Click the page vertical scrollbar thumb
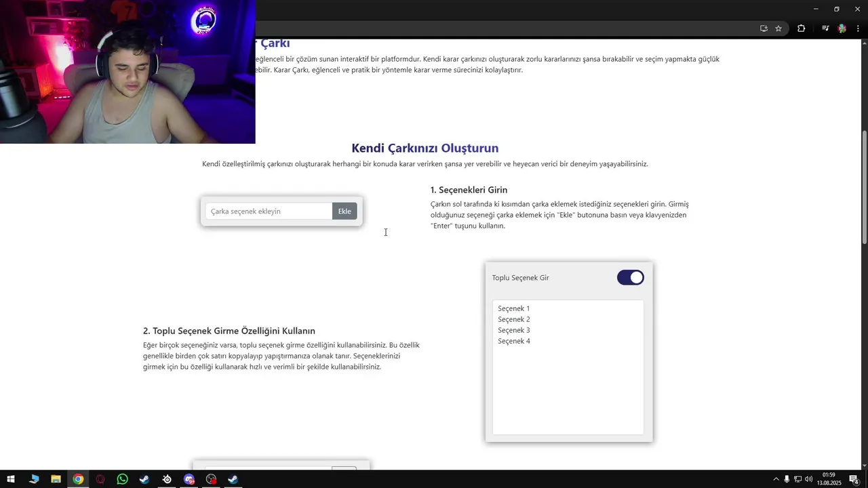 tap(864, 188)
